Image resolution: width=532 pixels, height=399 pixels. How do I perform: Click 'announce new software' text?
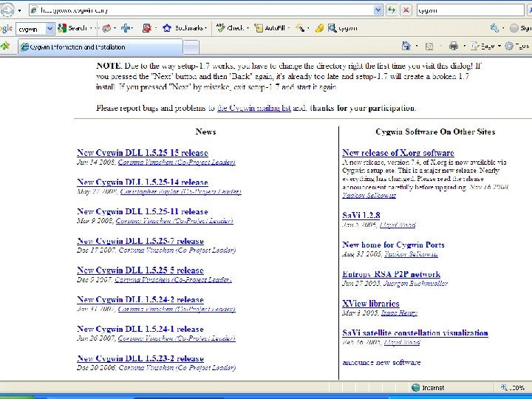pos(381,362)
